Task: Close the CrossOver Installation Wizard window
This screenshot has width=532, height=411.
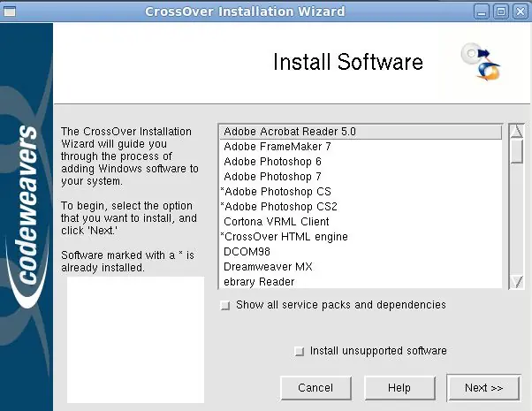Action: click(521, 11)
